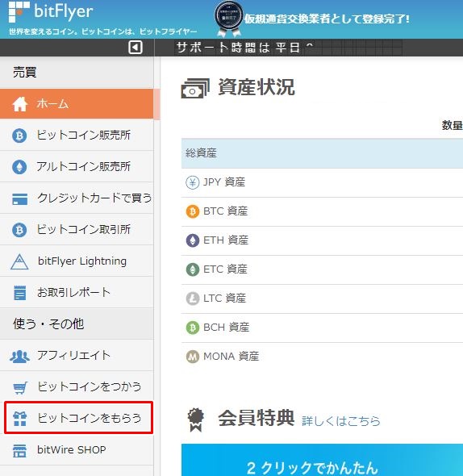Click the BTC 資産 label
Viewport: 463px width, 476px height.
pyautogui.click(x=226, y=211)
